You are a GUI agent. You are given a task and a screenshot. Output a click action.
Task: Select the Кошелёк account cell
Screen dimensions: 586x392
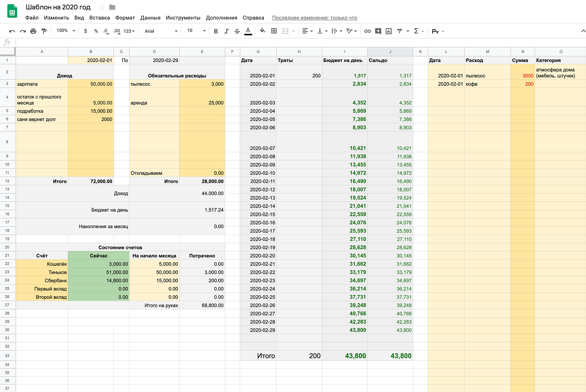point(42,264)
